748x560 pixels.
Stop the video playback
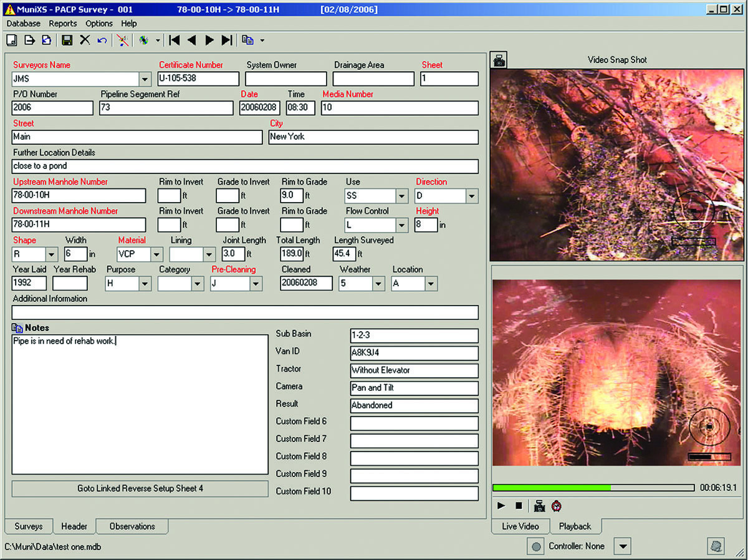(x=519, y=506)
